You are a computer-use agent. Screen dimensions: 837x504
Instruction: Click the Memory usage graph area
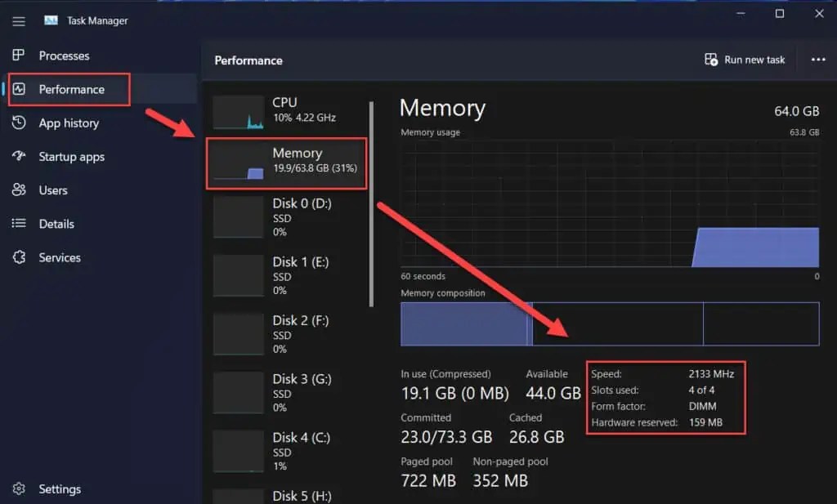609,204
